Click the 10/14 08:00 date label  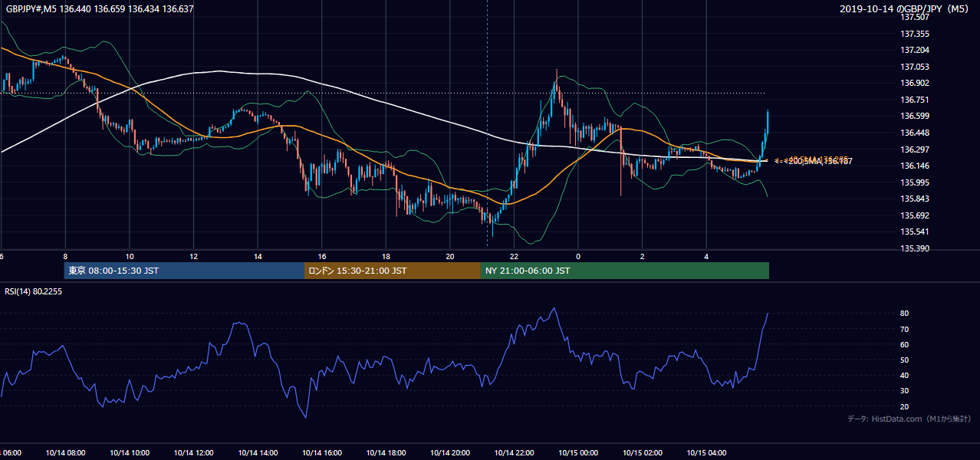65,453
